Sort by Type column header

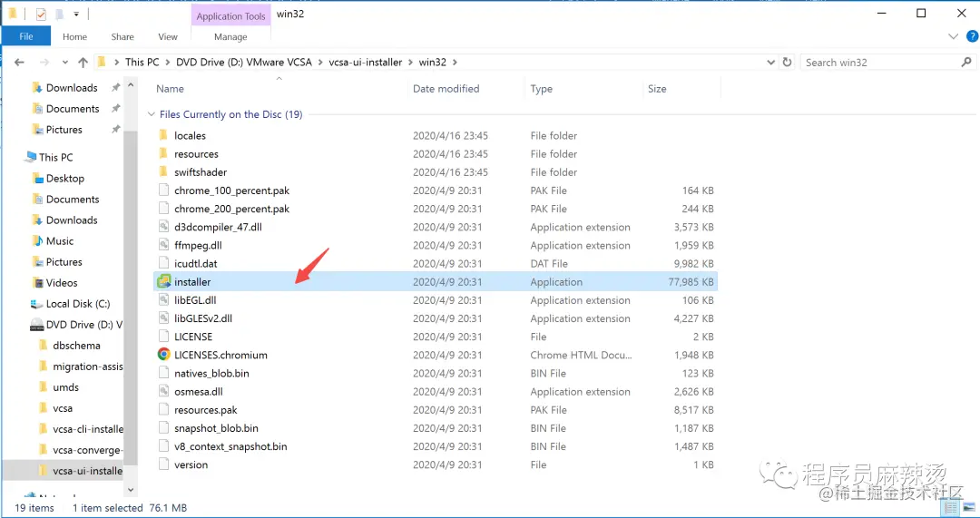click(541, 89)
